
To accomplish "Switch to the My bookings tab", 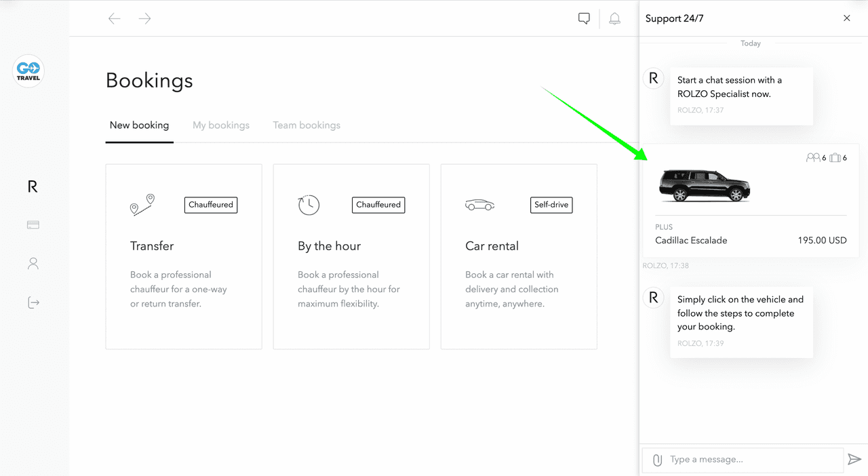I will [x=221, y=125].
